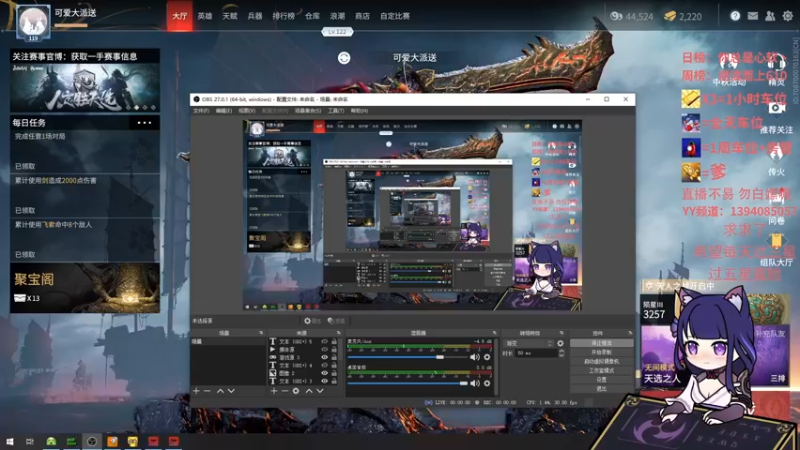The width and height of the screenshot is (800, 450).
Task: Mute the microphone with its speaker icon
Action: pos(474,357)
